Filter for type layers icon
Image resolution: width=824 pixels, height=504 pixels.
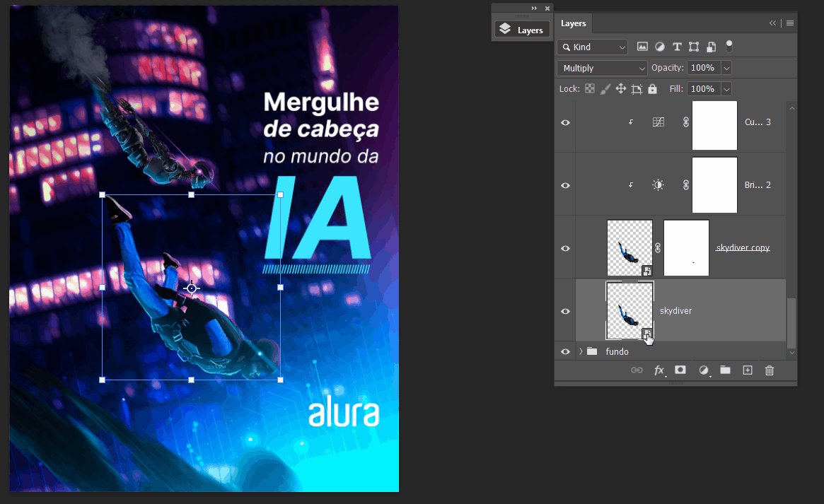[x=677, y=47]
